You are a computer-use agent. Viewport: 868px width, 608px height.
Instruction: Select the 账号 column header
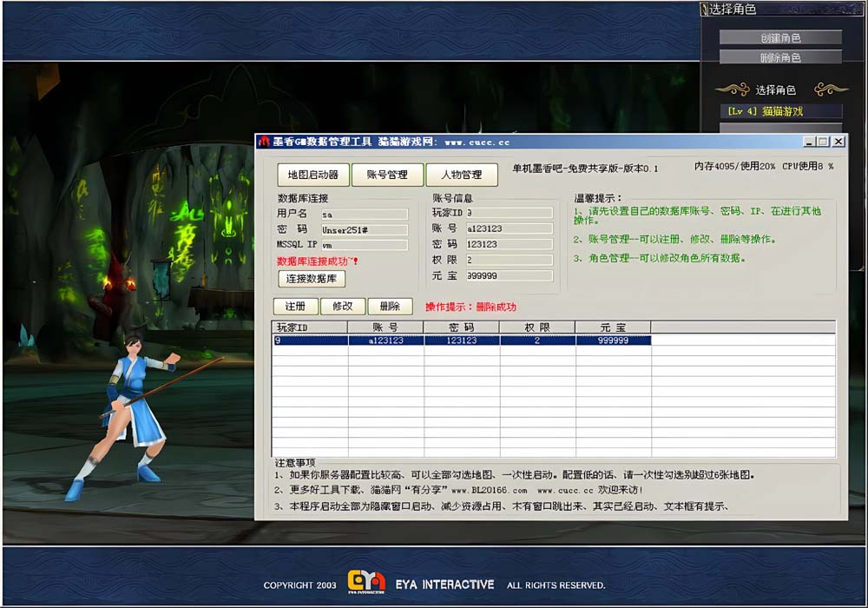click(386, 327)
